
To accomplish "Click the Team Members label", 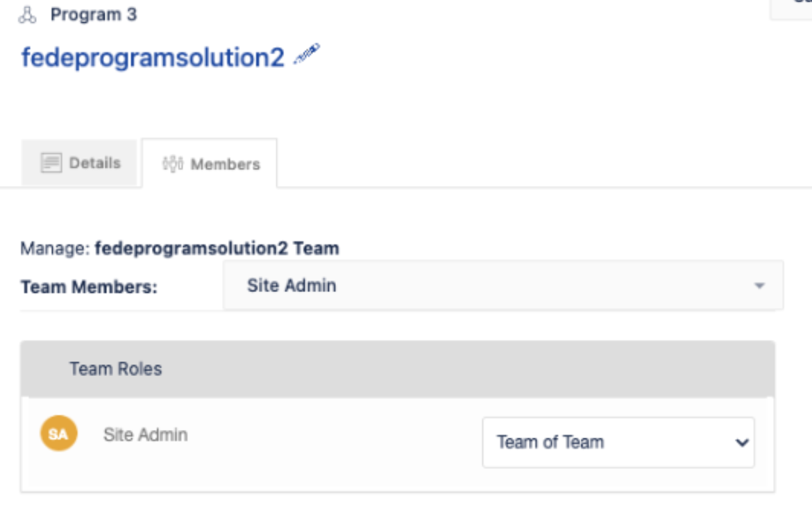I will 89,286.
